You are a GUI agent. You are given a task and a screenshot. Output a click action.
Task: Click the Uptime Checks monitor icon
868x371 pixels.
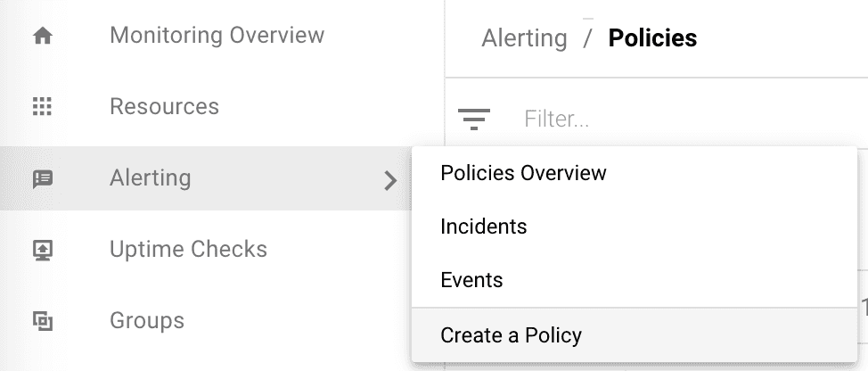pos(42,250)
